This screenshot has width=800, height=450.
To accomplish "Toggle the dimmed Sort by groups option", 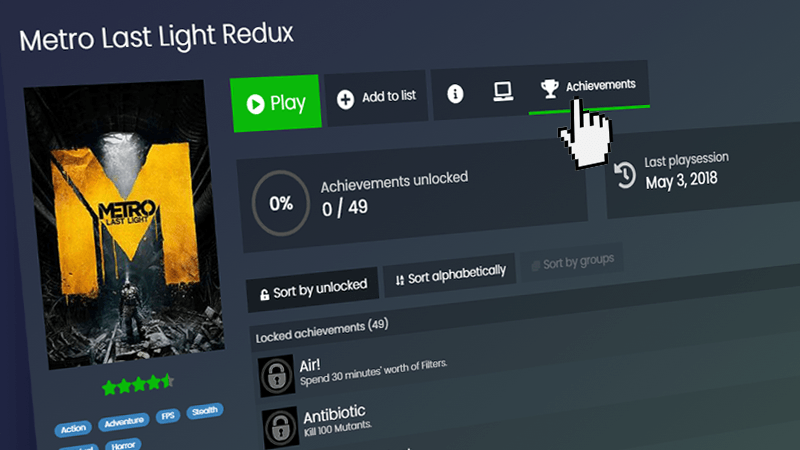I will coord(572,263).
